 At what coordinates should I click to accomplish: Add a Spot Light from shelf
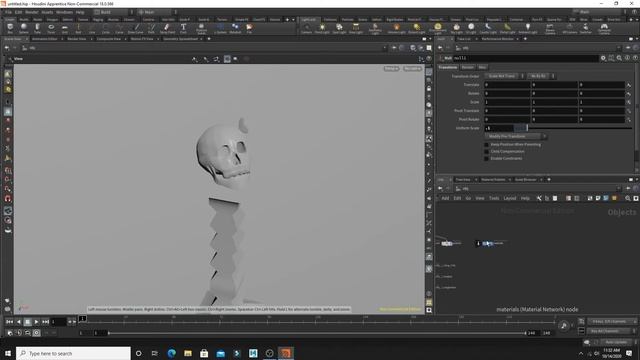(x=339, y=28)
